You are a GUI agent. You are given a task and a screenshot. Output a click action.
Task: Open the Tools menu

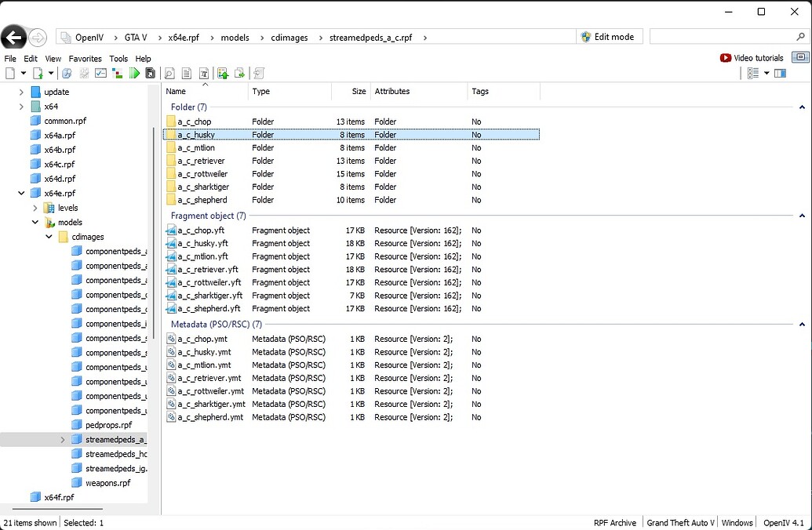tap(118, 58)
